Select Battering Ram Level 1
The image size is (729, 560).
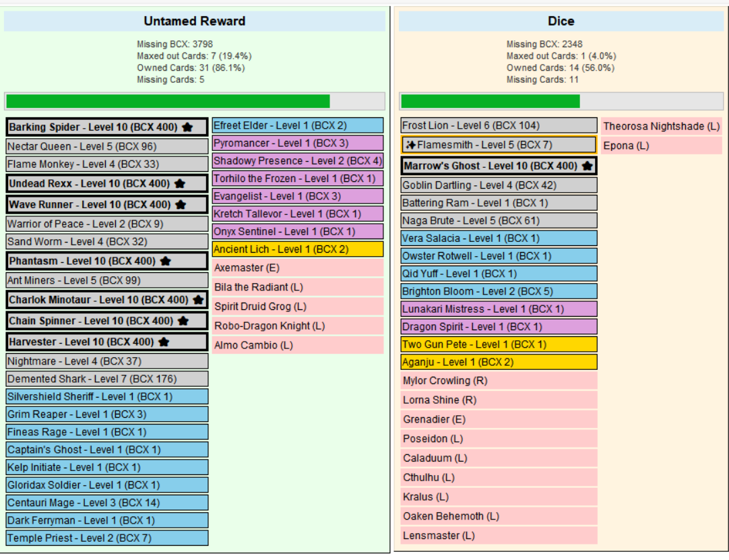click(499, 203)
